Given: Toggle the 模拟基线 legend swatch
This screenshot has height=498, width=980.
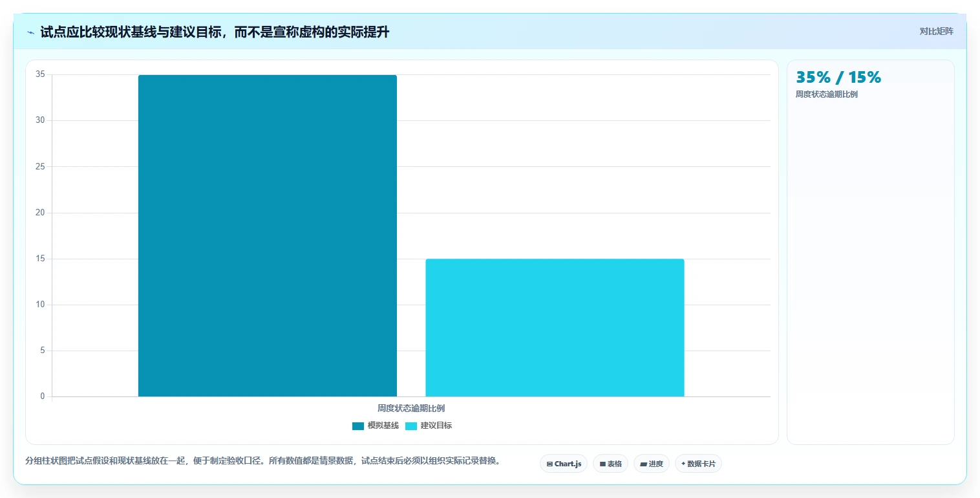Looking at the screenshot, I should (x=358, y=426).
